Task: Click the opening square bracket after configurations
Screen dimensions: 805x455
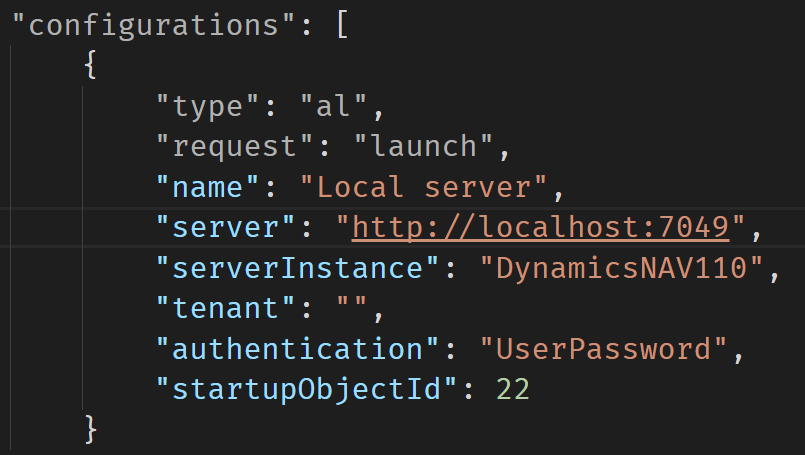Action: pyautogui.click(x=342, y=25)
